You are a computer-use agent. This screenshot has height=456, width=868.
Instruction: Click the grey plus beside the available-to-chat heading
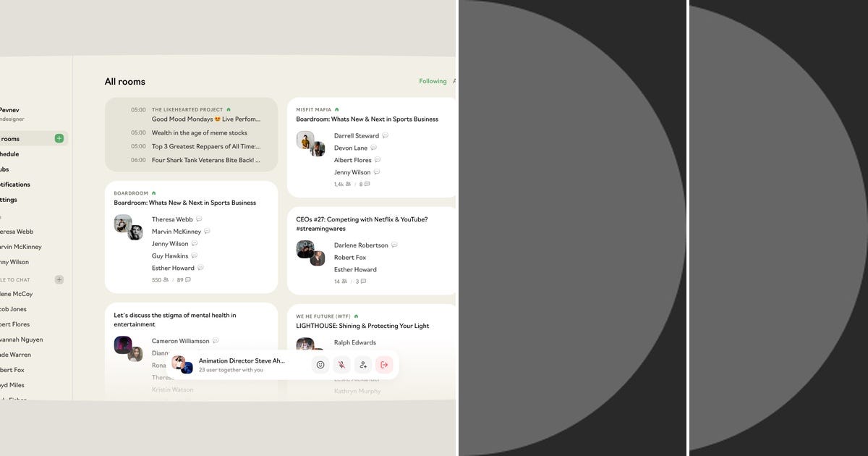(x=59, y=279)
